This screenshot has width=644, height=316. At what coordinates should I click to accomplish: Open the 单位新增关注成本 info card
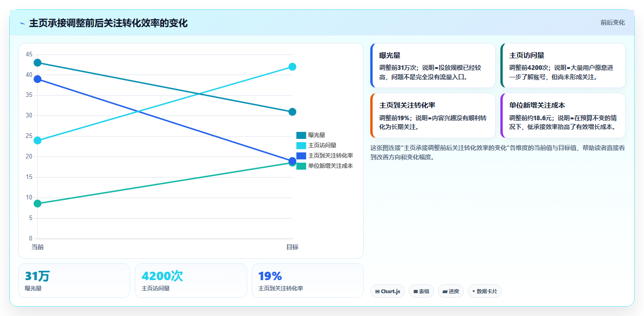coord(563,116)
